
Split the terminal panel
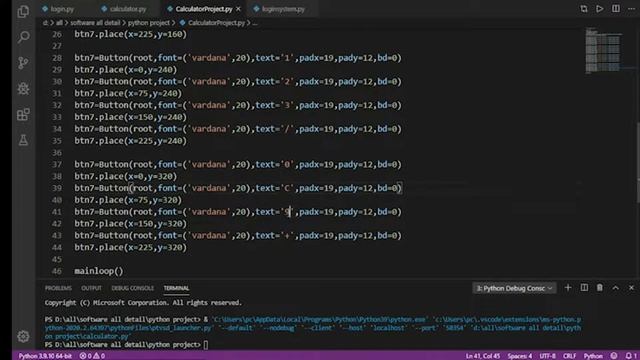coord(584,288)
